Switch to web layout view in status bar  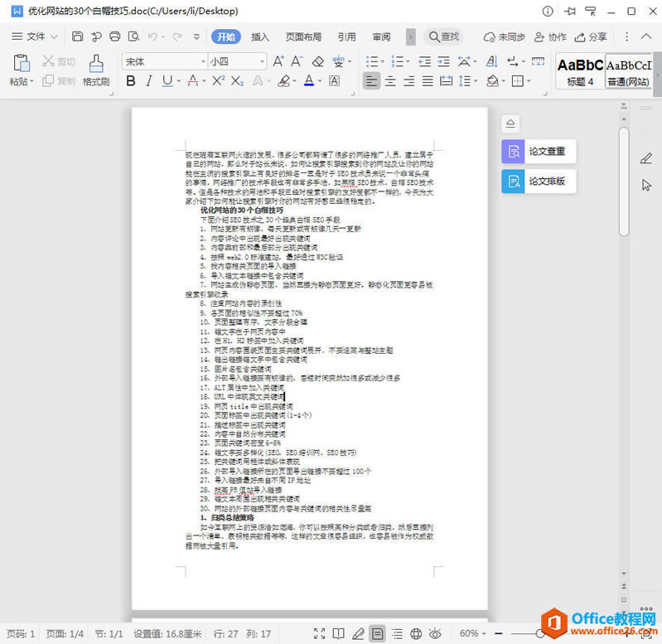(x=416, y=633)
